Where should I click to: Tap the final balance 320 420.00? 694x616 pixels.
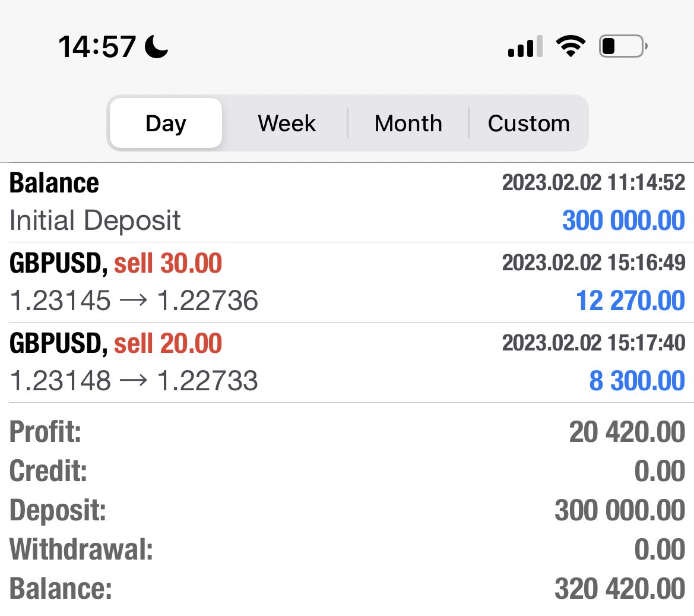(x=620, y=589)
